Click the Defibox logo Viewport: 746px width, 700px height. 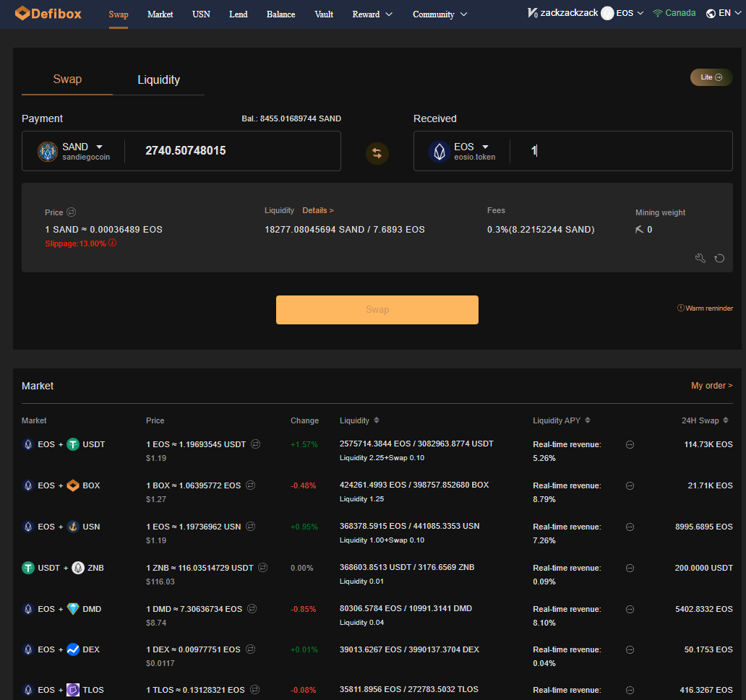(x=48, y=13)
